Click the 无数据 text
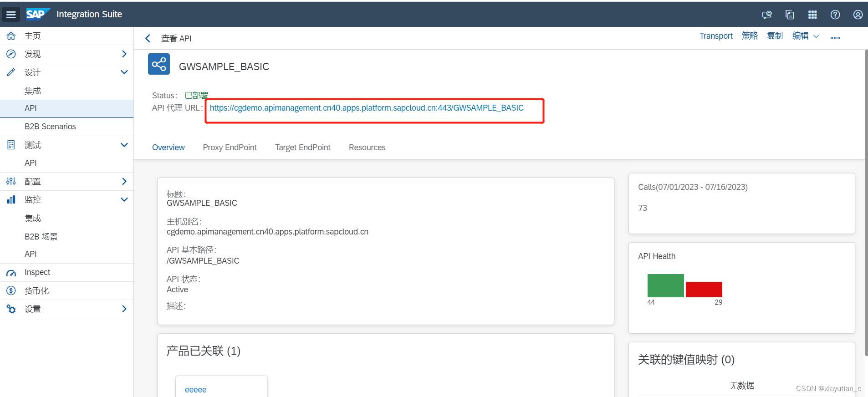The width and height of the screenshot is (868, 397). 742,386
